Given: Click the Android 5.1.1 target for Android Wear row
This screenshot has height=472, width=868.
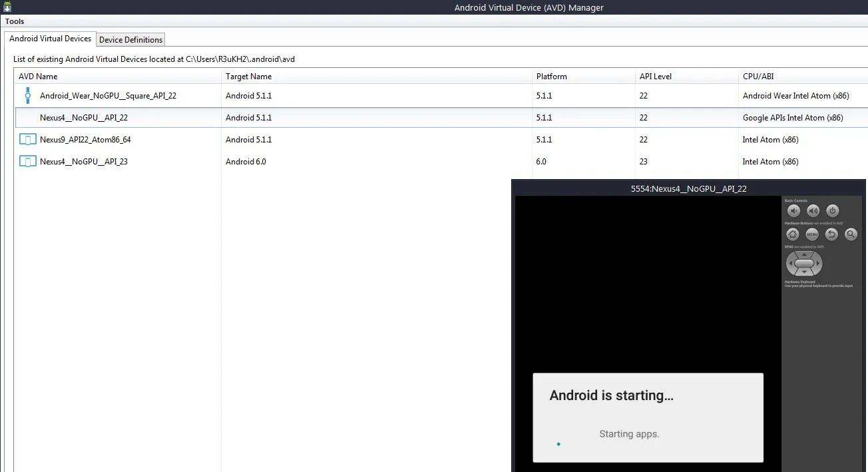Looking at the screenshot, I should (248, 96).
